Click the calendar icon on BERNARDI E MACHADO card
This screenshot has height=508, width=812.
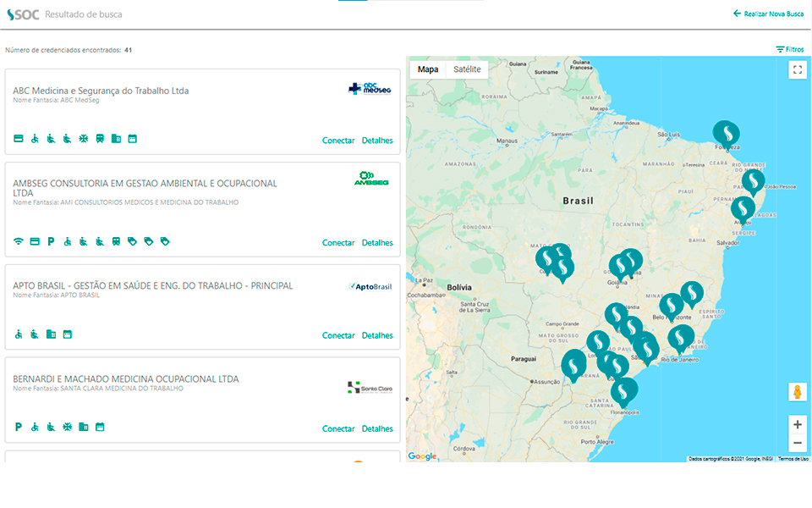pyautogui.click(x=100, y=427)
